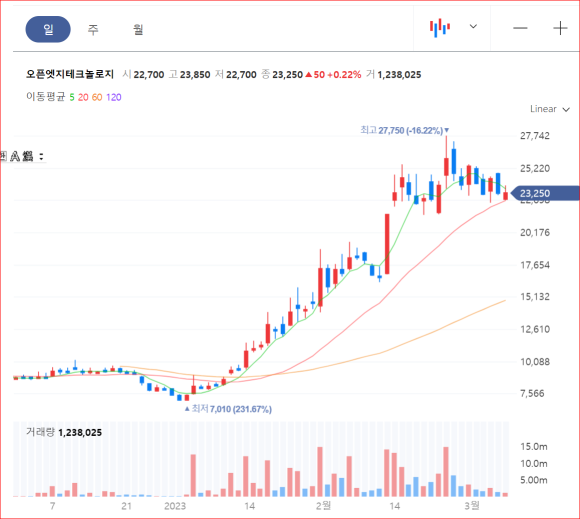The image size is (580, 519).
Task: Toggle the 120-day moving average
Action: pos(114,97)
